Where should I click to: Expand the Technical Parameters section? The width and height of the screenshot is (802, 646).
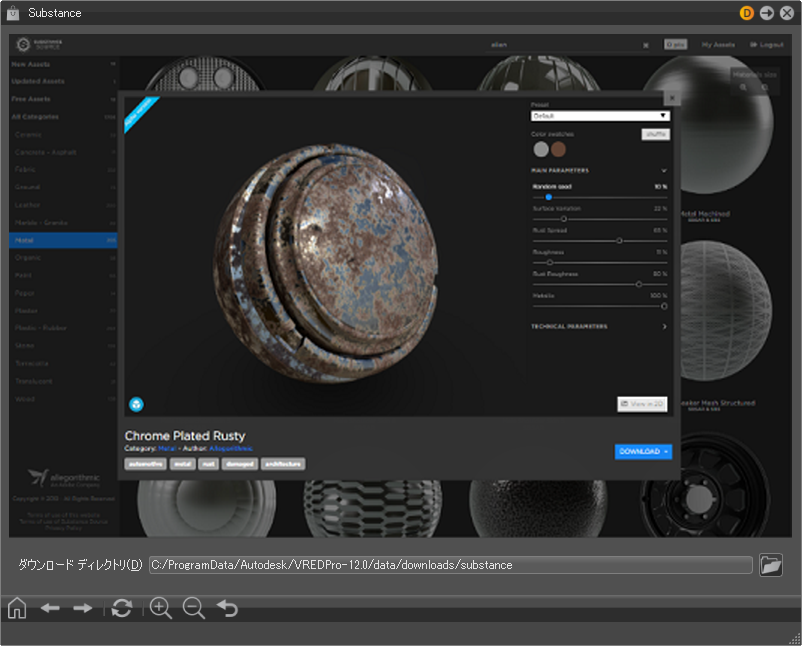pyautogui.click(x=664, y=326)
